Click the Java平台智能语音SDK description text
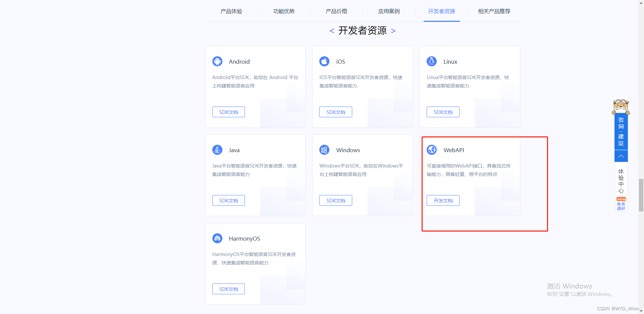 tap(254, 170)
